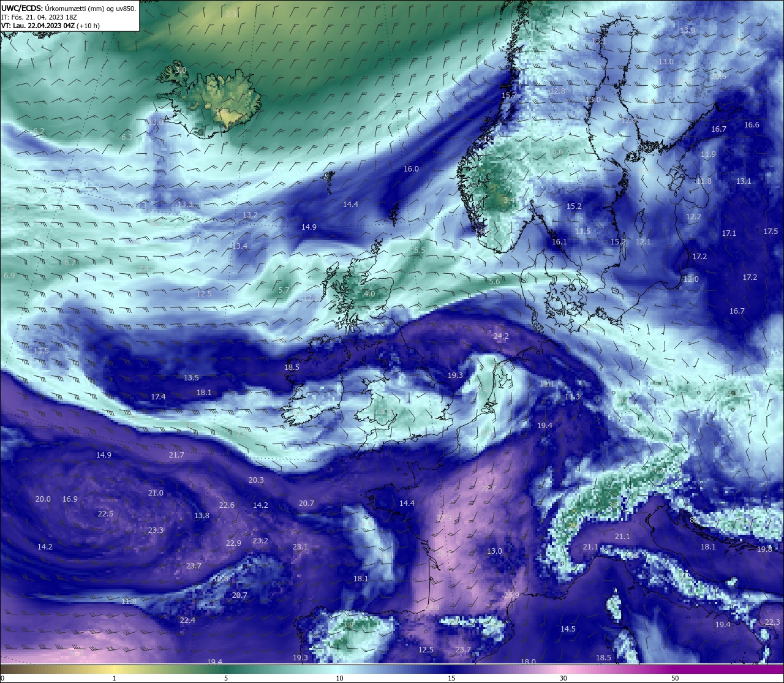Image resolution: width=784 pixels, height=683 pixels.
Task: Click the 16.6 value on the map
Action: point(752,125)
